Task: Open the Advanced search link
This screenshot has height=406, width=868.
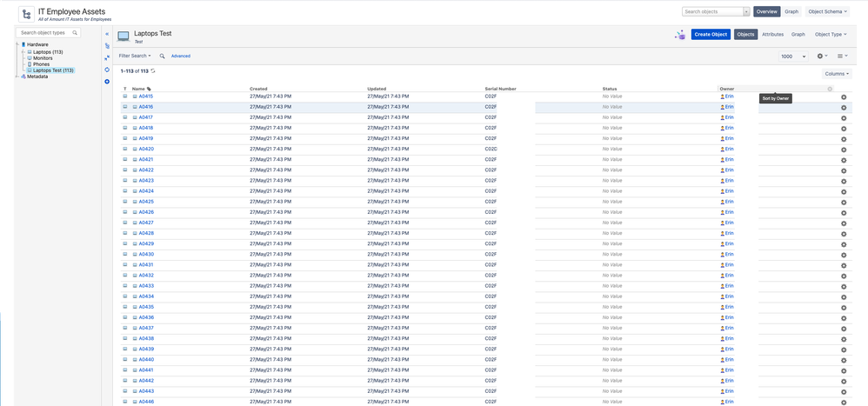Action: pyautogui.click(x=180, y=56)
